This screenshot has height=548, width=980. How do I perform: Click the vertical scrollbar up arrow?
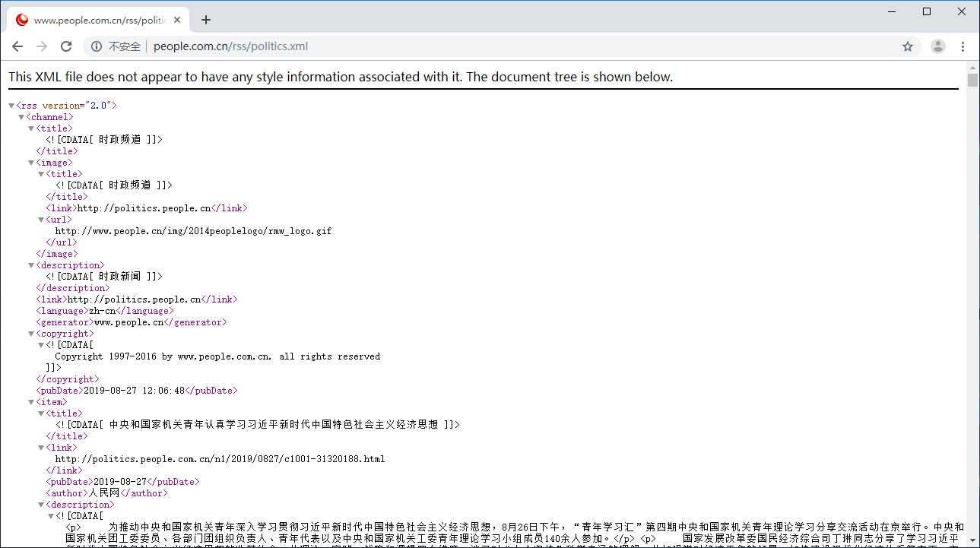[972, 66]
